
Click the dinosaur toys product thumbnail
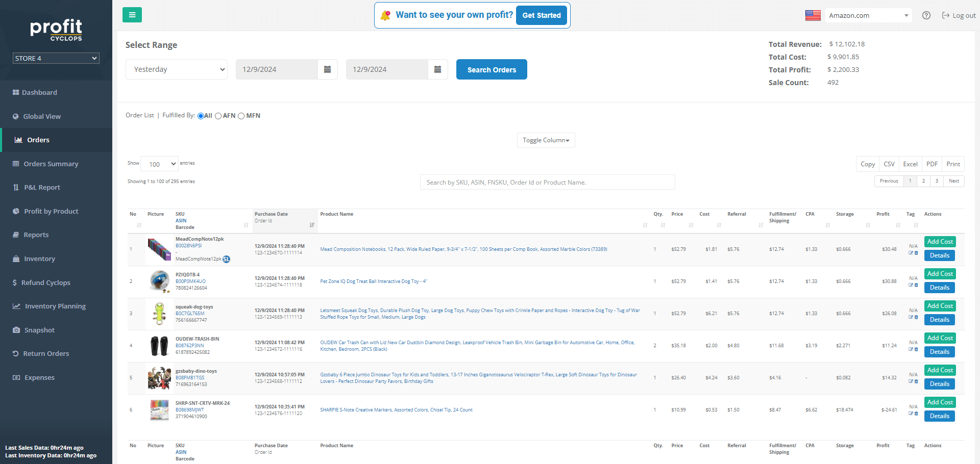159,378
